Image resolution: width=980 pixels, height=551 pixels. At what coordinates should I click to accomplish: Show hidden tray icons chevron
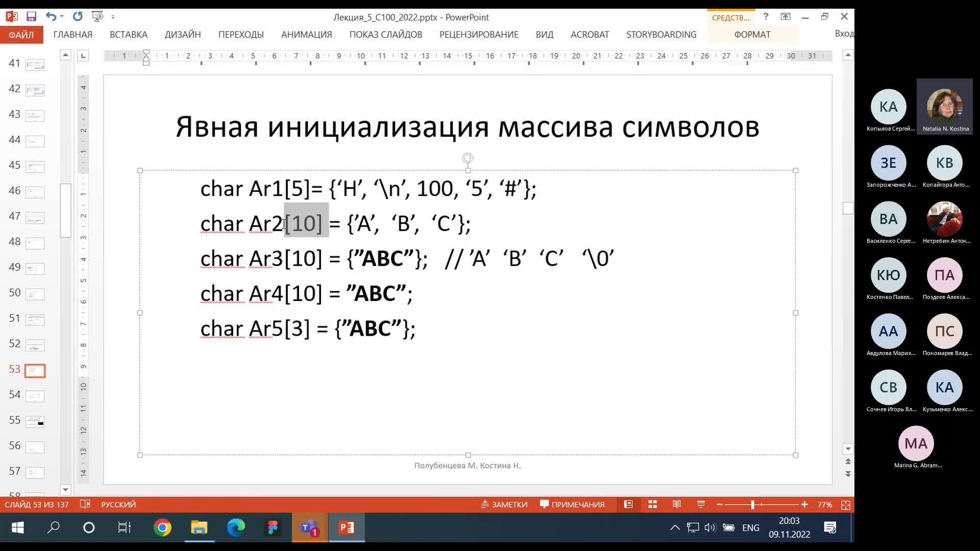point(675,528)
